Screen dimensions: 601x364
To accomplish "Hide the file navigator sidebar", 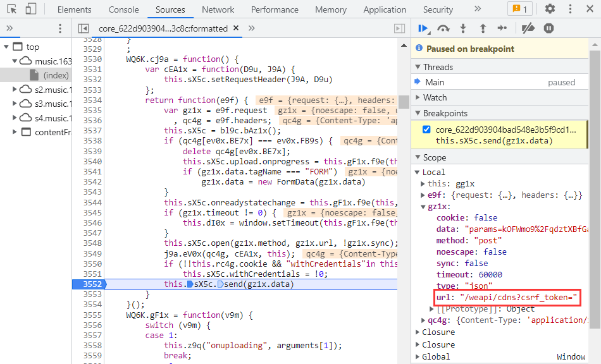I will [83, 28].
